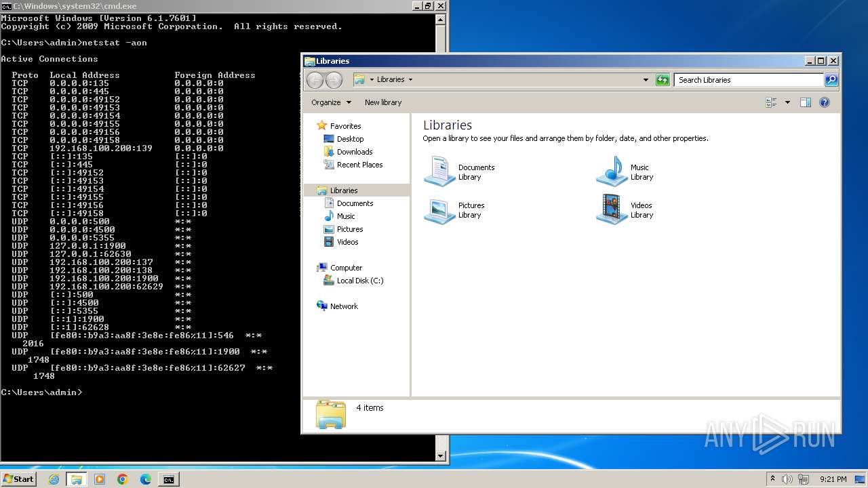Toggle the preview pane button
The image size is (868, 488).
(x=806, y=102)
